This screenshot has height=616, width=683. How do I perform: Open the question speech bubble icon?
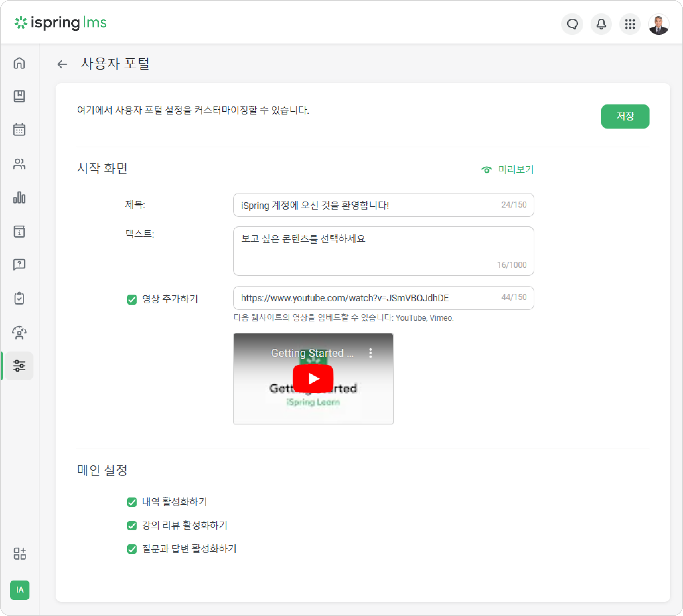click(19, 264)
